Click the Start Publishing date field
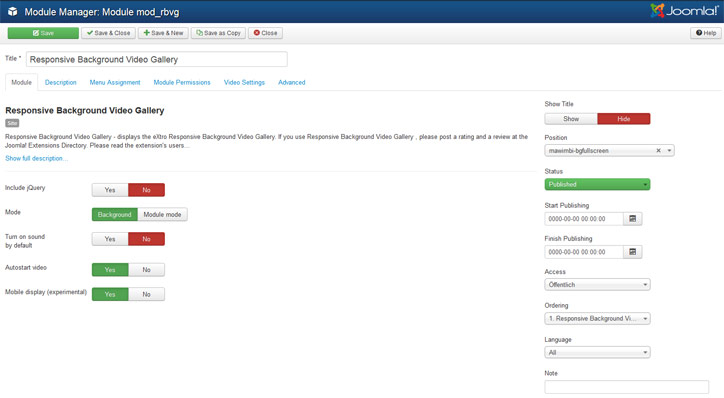 (x=584, y=219)
